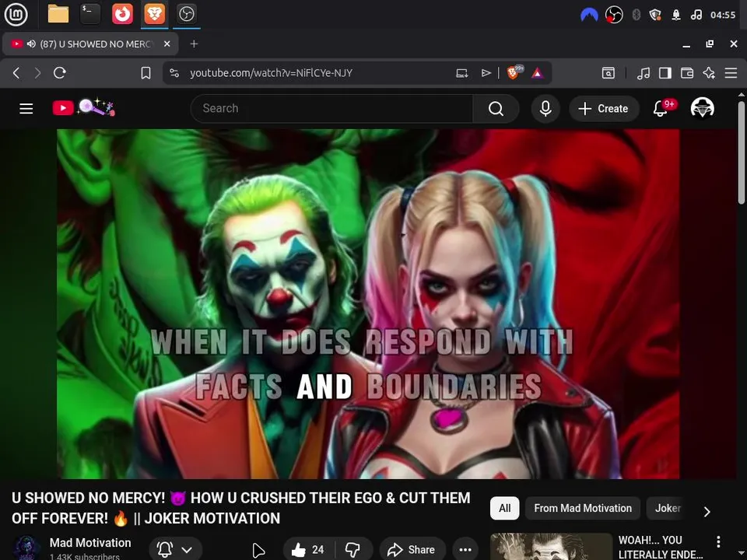Open Bluetooth tray settings
747x560 pixels.
click(636, 15)
